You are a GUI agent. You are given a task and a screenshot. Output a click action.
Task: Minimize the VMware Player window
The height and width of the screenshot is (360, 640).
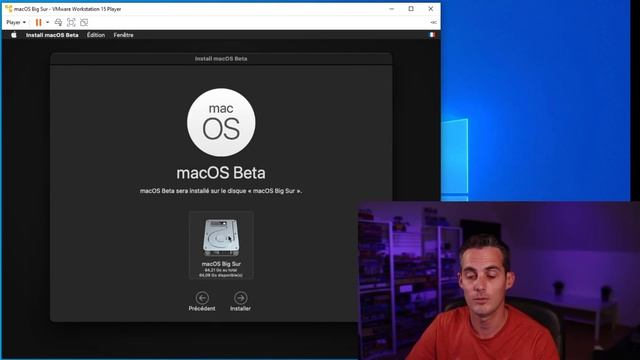pos(391,9)
